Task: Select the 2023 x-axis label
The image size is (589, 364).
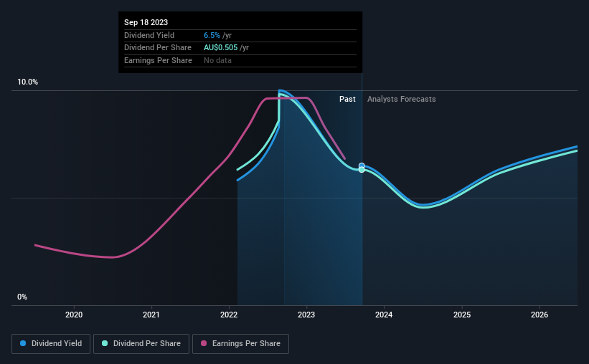Action: [306, 315]
